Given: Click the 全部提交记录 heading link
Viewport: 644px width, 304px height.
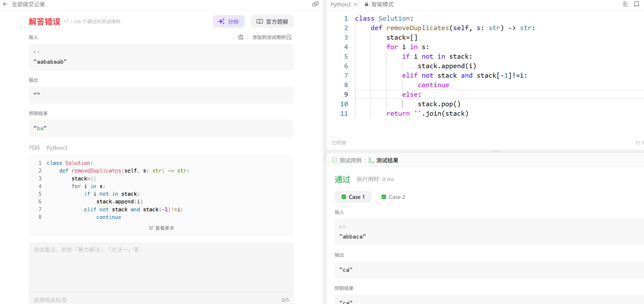Looking at the screenshot, I should 28,4.
